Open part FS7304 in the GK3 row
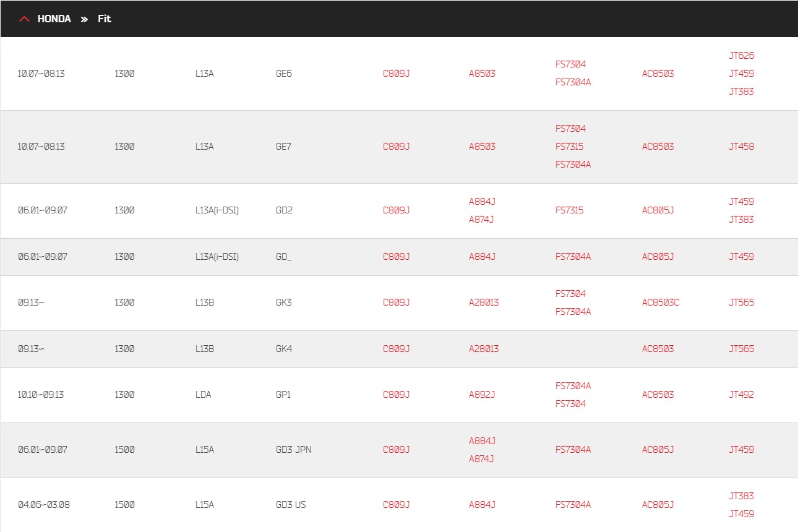Image resolution: width=798 pixels, height=532 pixels. 571,294
